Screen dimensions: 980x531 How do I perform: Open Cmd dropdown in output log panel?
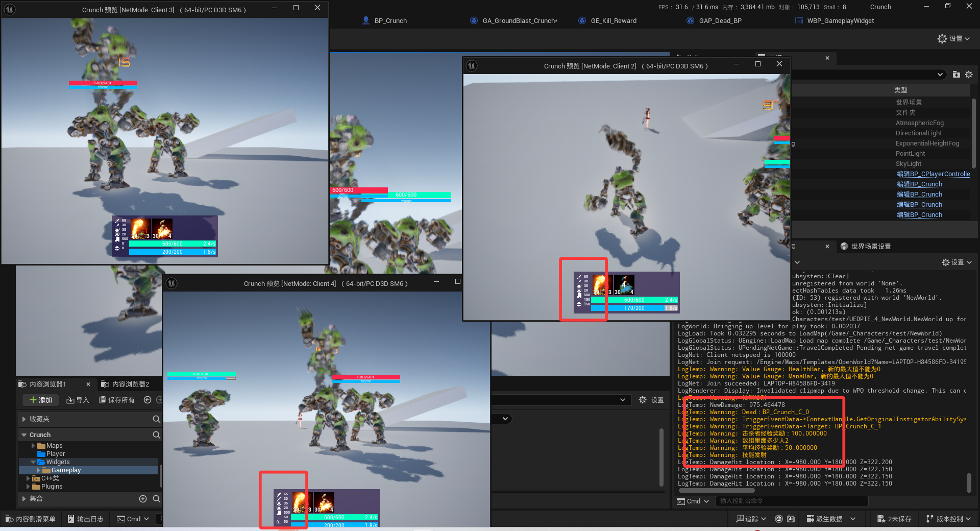(693, 501)
